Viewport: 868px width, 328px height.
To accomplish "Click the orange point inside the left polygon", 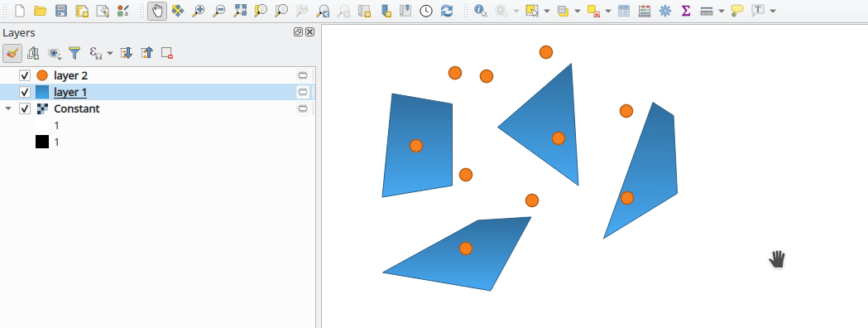I will (416, 146).
